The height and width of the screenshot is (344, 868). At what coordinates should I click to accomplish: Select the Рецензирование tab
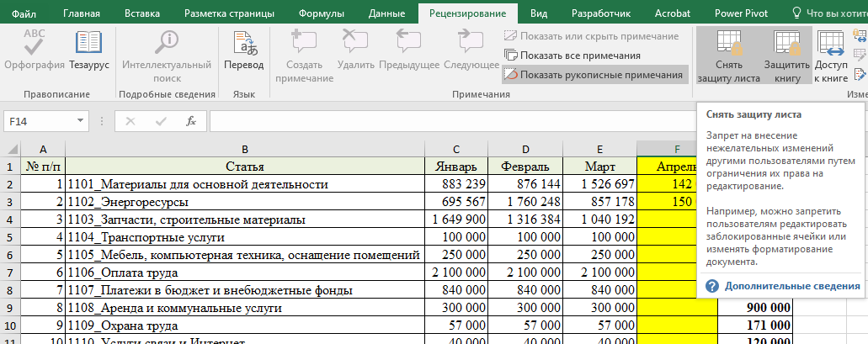click(x=468, y=13)
